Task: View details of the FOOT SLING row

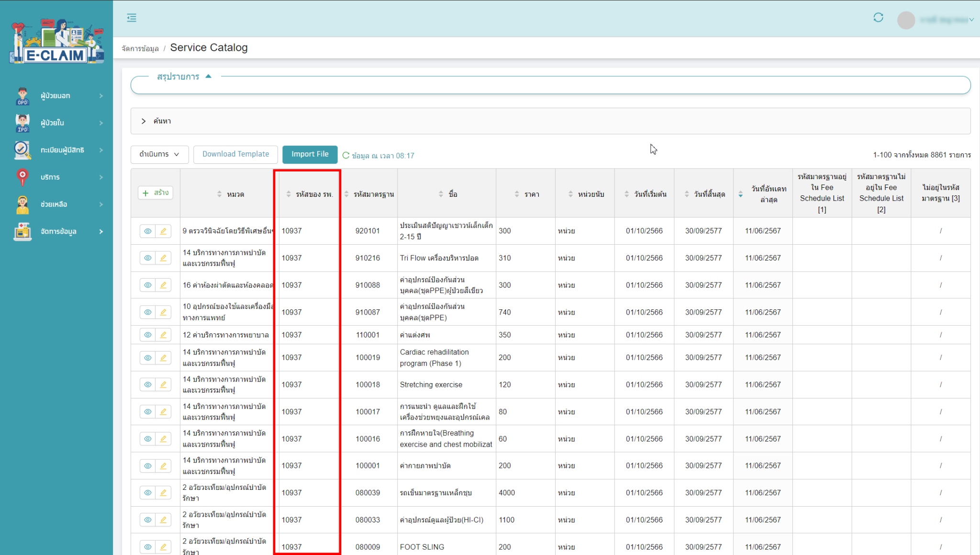Action: 147,547
